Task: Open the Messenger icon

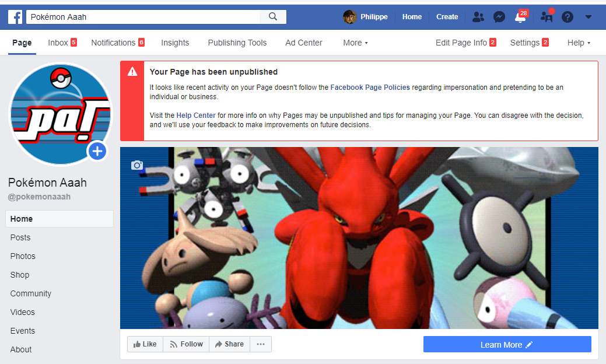Action: click(x=499, y=17)
